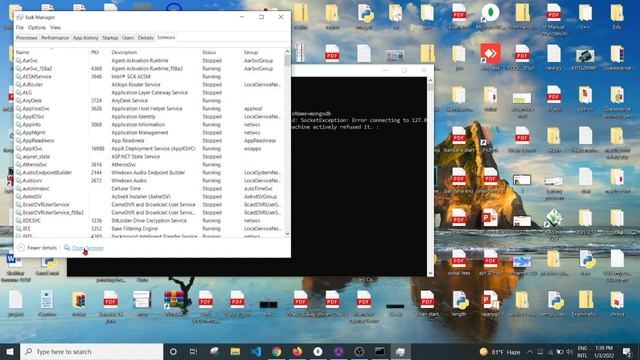Click Fewer details button
640x360 pixels.
pos(38,248)
